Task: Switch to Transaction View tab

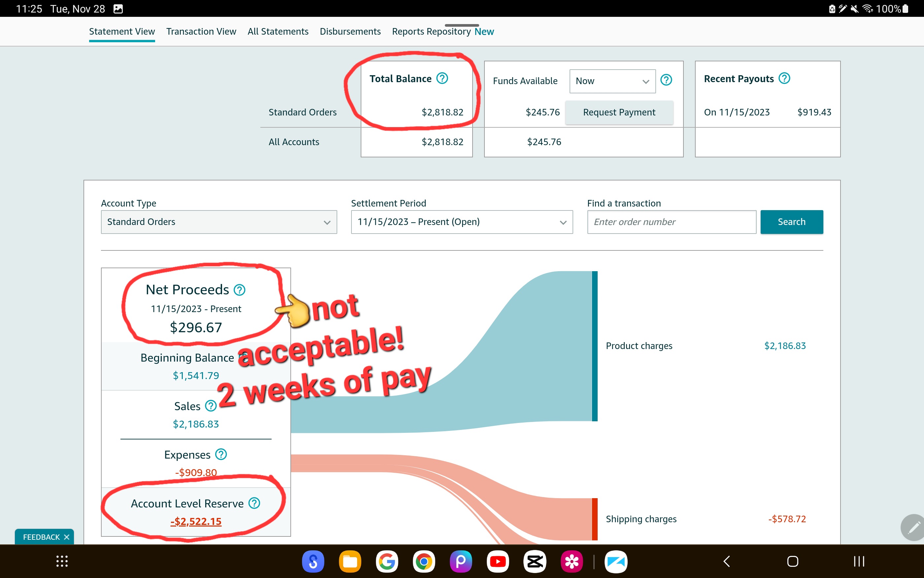Action: pyautogui.click(x=201, y=31)
